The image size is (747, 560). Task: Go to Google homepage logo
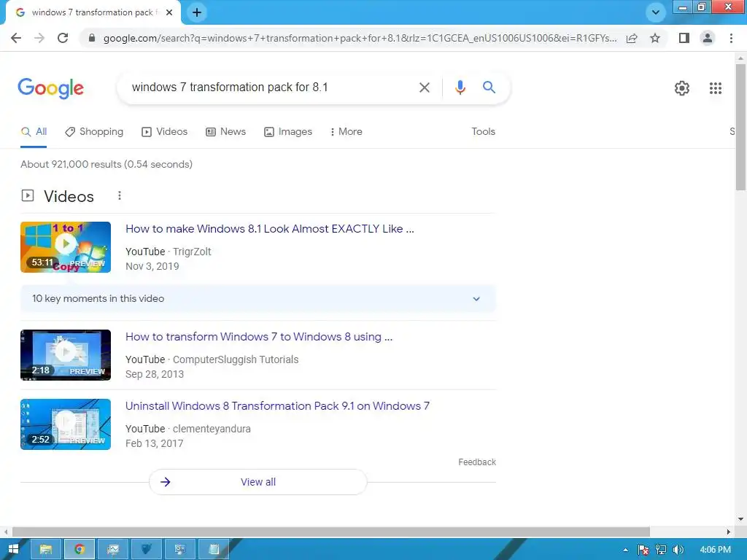tap(51, 88)
